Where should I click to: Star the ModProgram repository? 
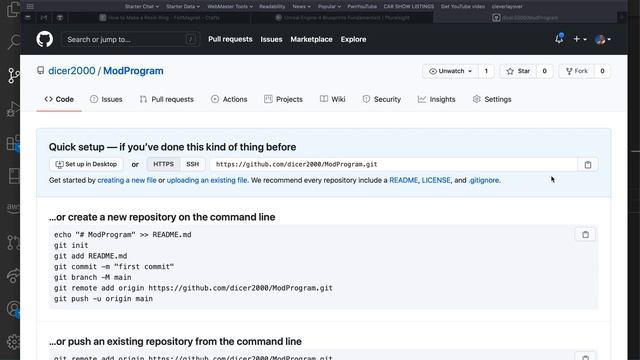point(518,71)
